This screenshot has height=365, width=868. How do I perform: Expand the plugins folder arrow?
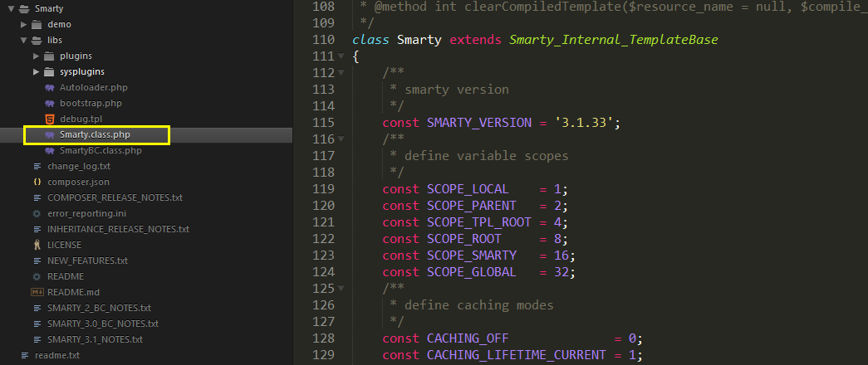[36, 56]
